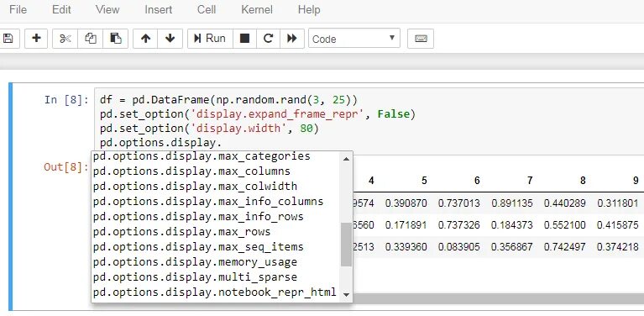Image resolution: width=644 pixels, height=316 pixels.
Task: Choose multi_sparse autocomplete suggestion
Action: pos(216,277)
